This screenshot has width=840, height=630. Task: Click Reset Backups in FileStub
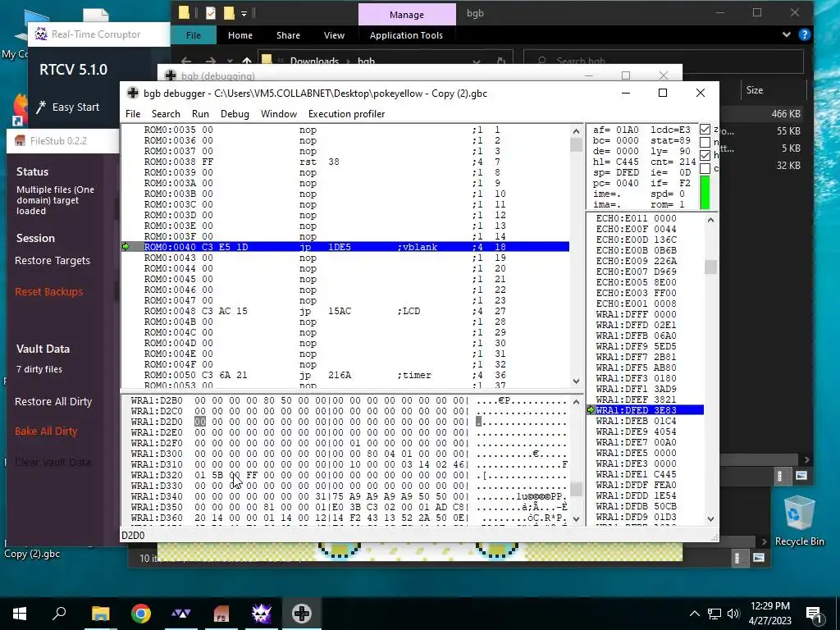pos(48,291)
